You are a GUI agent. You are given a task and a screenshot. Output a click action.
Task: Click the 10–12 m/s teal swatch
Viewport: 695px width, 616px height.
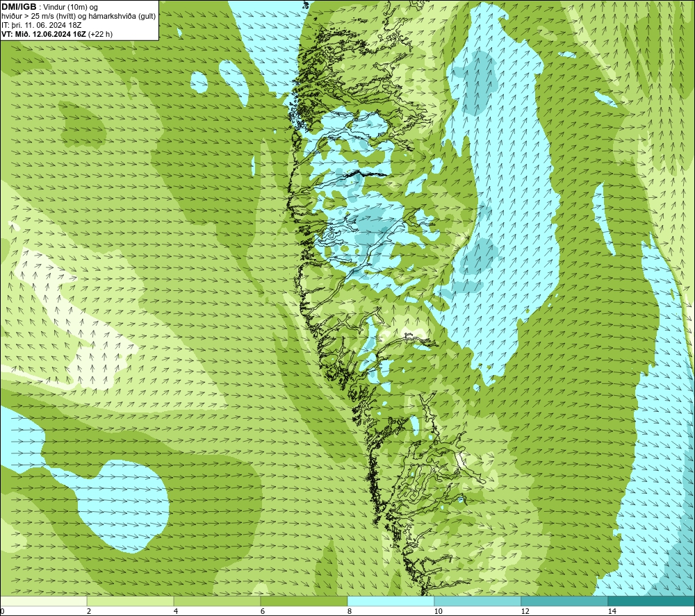[x=478, y=601]
